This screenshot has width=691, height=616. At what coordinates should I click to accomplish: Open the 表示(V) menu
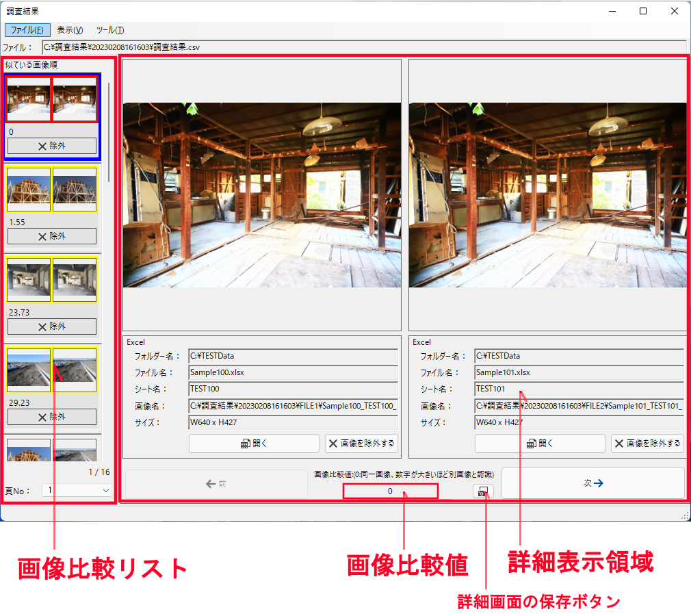coord(70,30)
